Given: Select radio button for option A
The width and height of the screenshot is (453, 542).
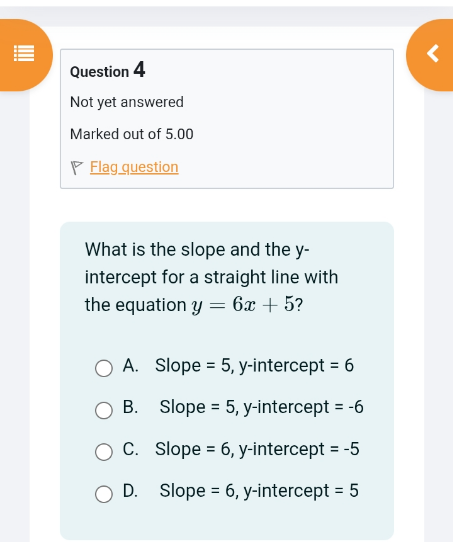Looking at the screenshot, I should 104,368.
